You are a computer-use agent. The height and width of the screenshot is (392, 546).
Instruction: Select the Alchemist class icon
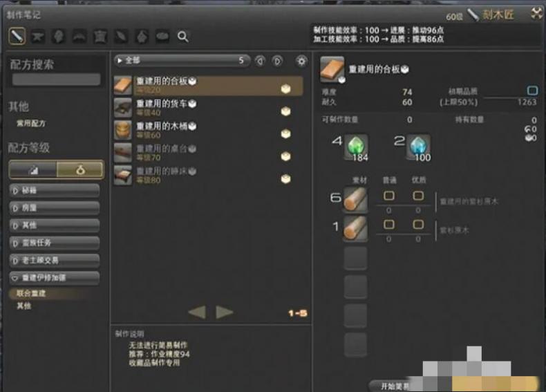142,36
